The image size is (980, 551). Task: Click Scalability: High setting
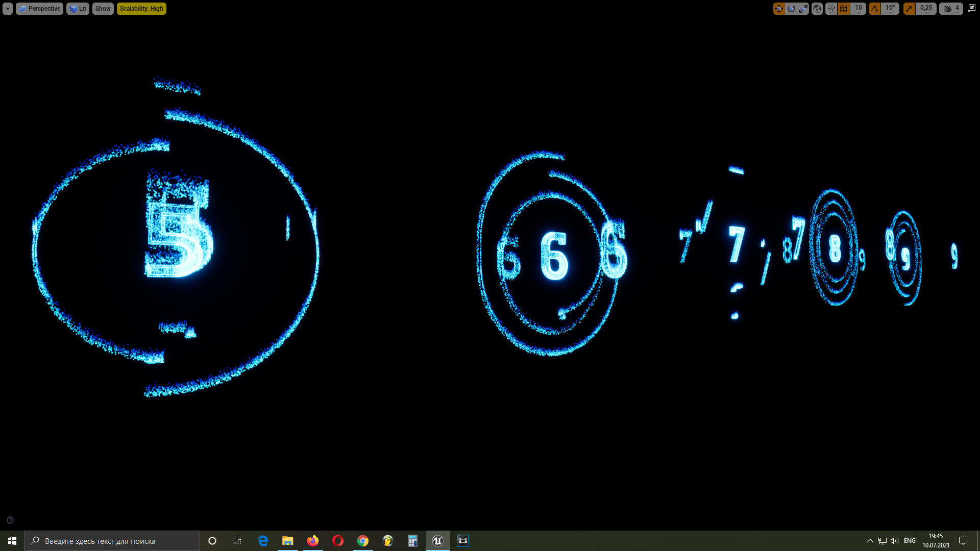click(x=141, y=8)
